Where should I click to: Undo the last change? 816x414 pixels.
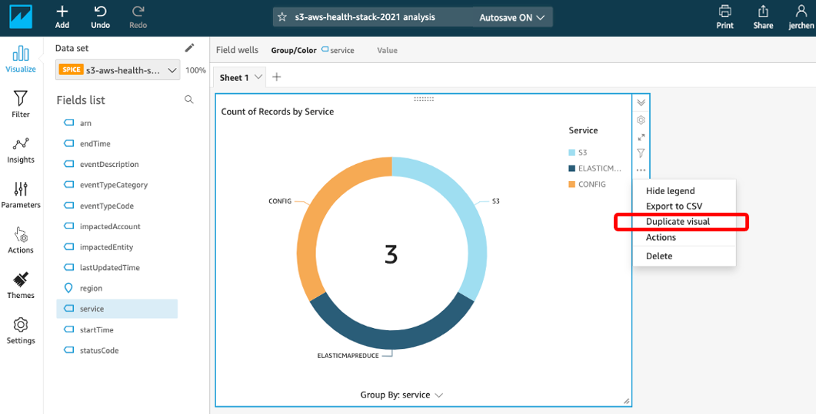pos(100,17)
